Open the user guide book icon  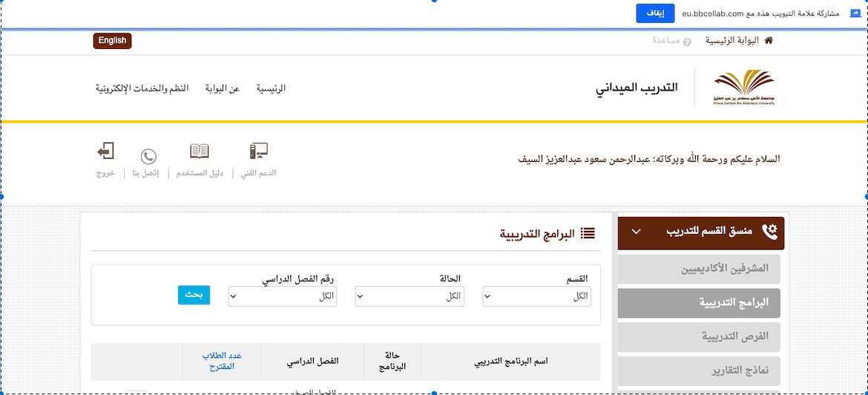[199, 152]
